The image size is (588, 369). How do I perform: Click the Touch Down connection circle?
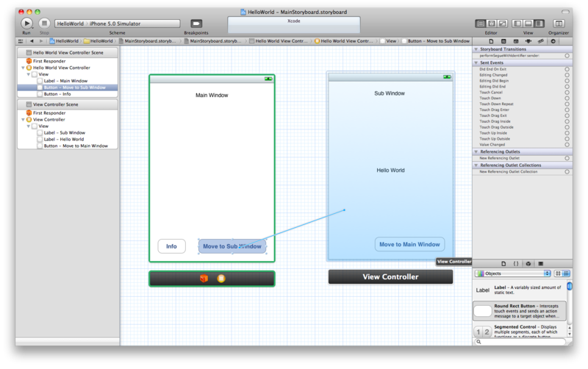click(567, 98)
